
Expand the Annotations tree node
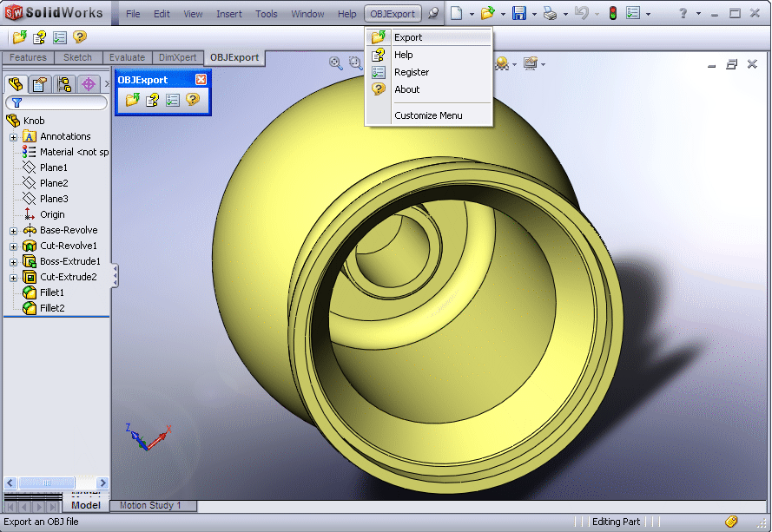[13, 137]
